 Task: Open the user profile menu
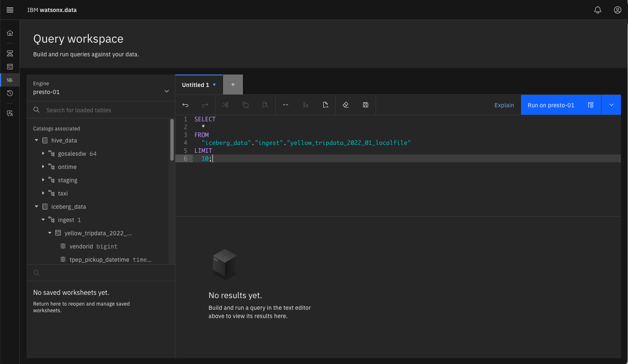[618, 10]
